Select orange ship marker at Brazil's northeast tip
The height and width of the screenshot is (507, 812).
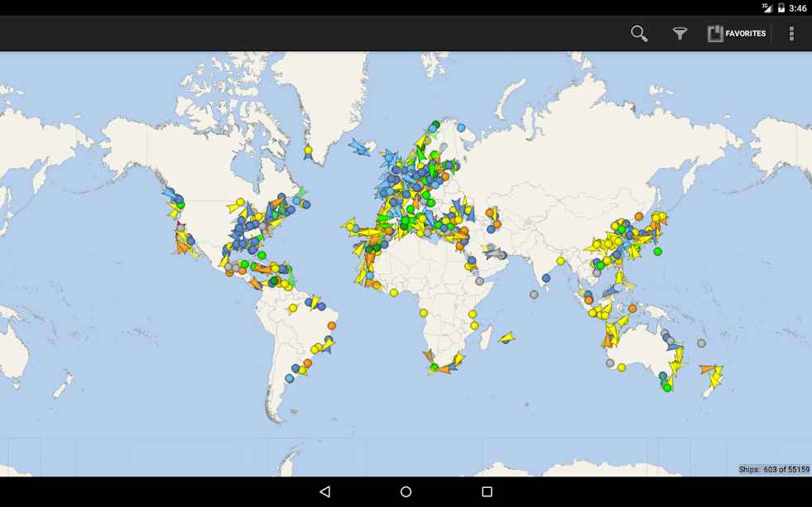click(332, 326)
